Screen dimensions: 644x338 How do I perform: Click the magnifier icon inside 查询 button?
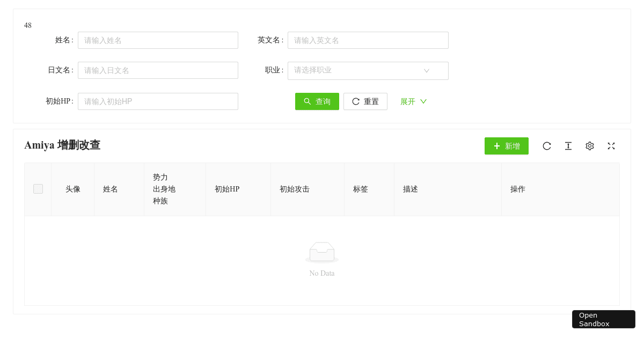click(x=307, y=101)
